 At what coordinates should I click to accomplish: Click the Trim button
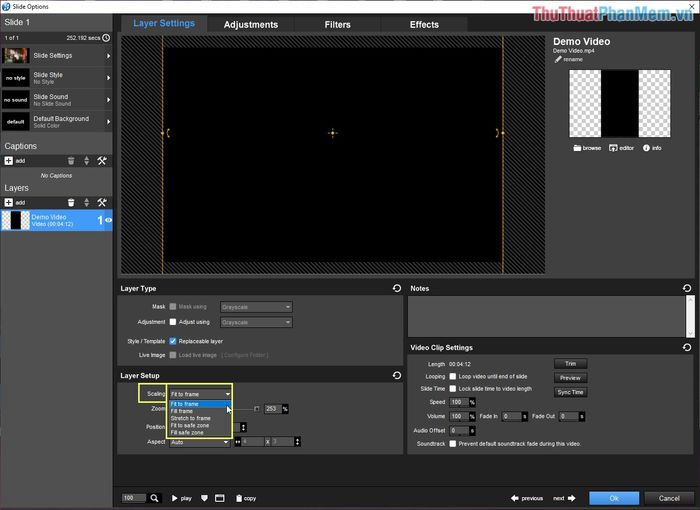571,364
